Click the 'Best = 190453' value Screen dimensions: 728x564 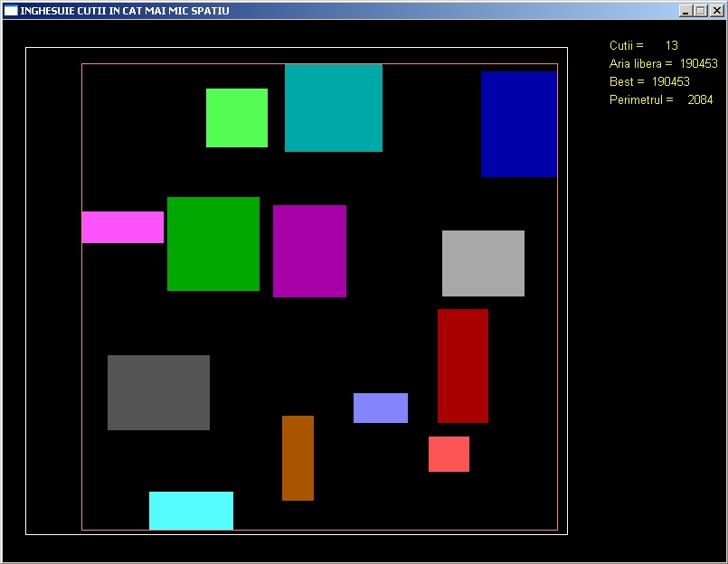649,81
